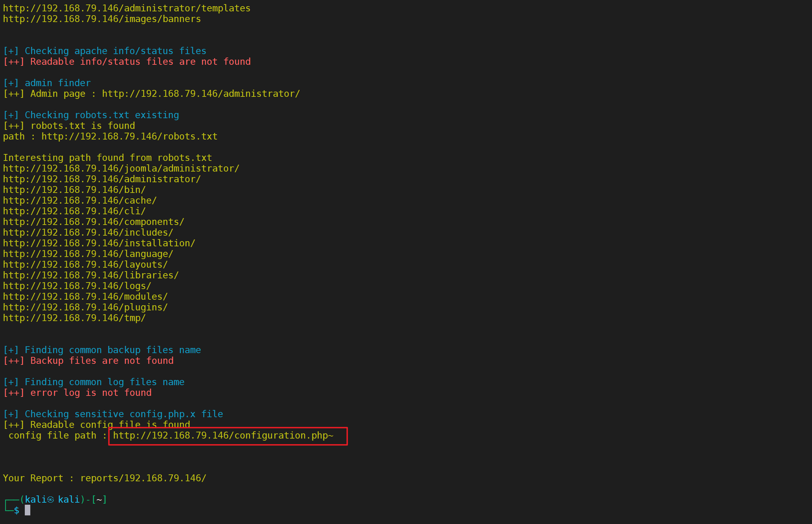This screenshot has height=524, width=812.
Task: Click 'error log is not found' line
Action: click(77, 393)
